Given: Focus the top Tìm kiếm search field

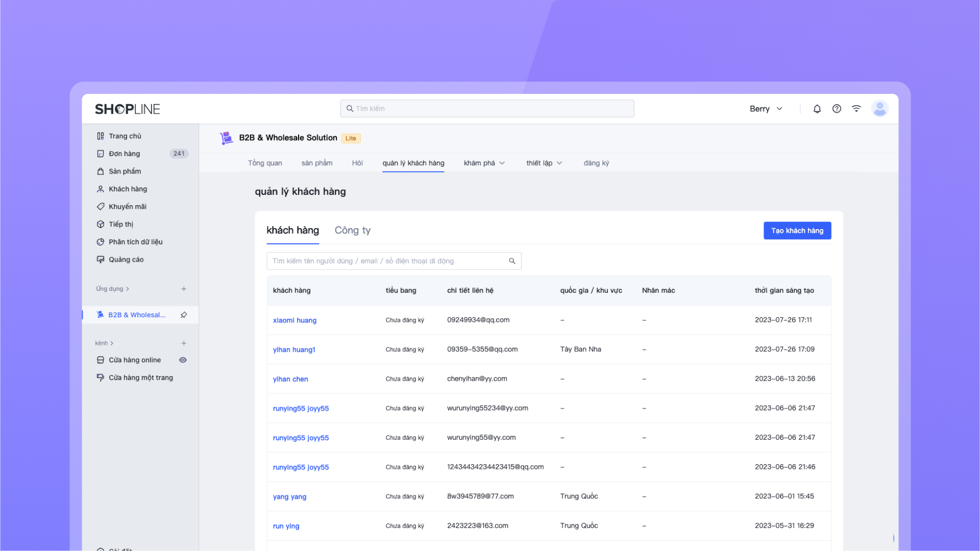Looking at the screenshot, I should tap(487, 109).
